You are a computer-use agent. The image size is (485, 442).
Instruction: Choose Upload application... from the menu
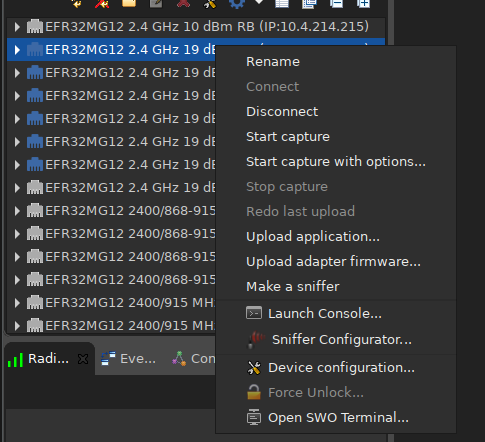pyautogui.click(x=313, y=237)
